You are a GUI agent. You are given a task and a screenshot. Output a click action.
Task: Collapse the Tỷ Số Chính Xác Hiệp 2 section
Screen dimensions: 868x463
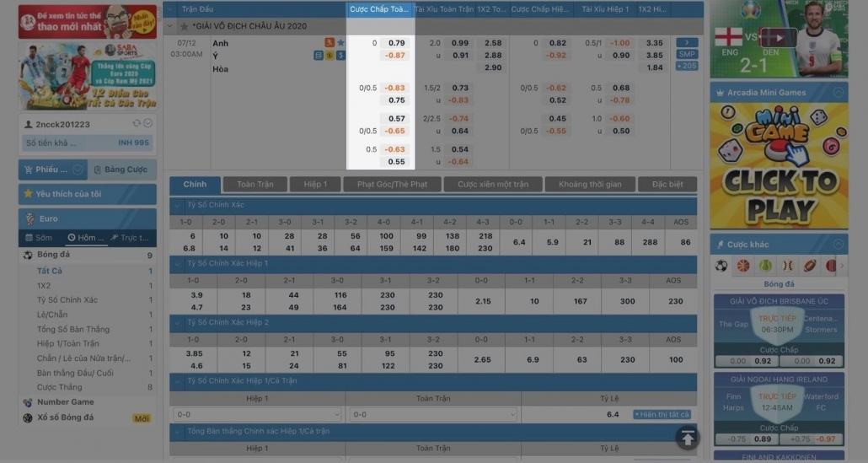(177, 322)
